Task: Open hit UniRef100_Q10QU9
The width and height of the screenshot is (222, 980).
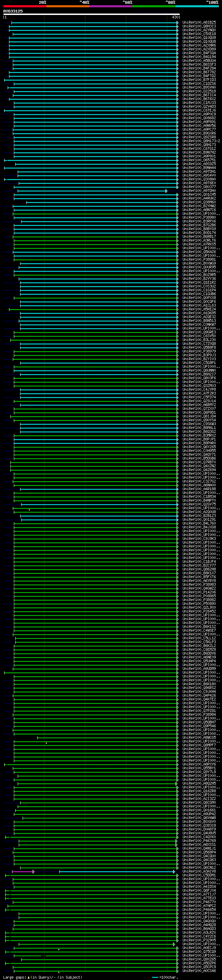Action: [x=199, y=38]
